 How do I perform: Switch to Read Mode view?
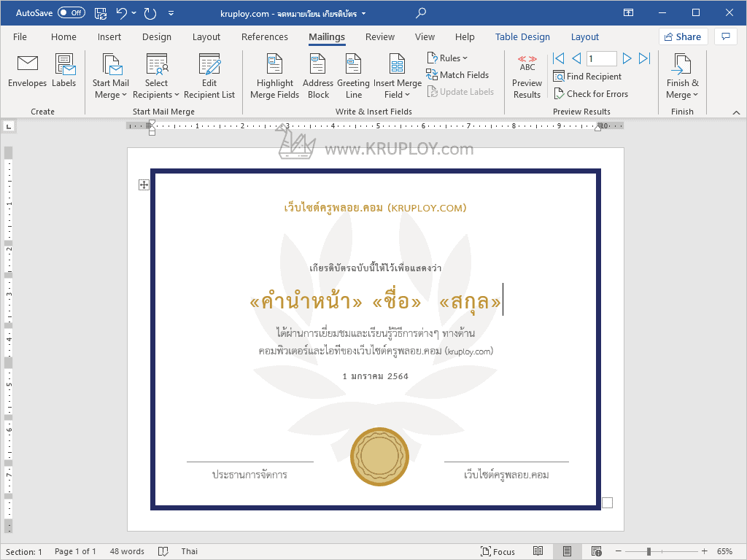point(538,551)
